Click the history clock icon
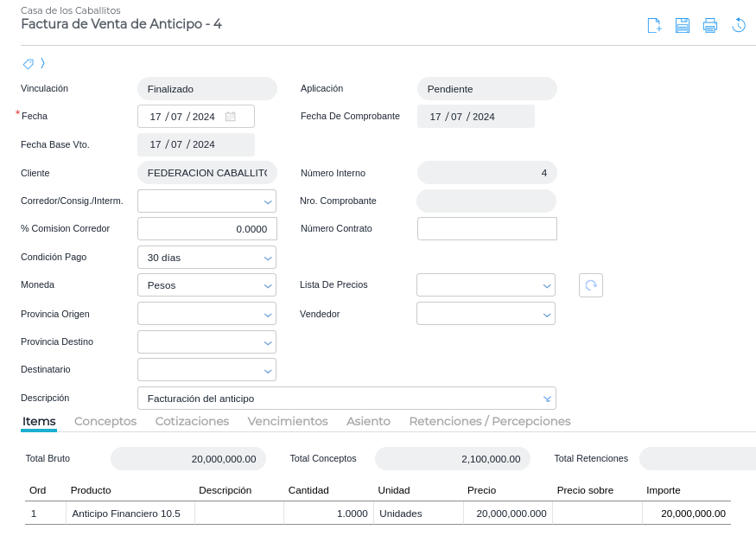This screenshot has height=536, width=756. click(x=739, y=25)
